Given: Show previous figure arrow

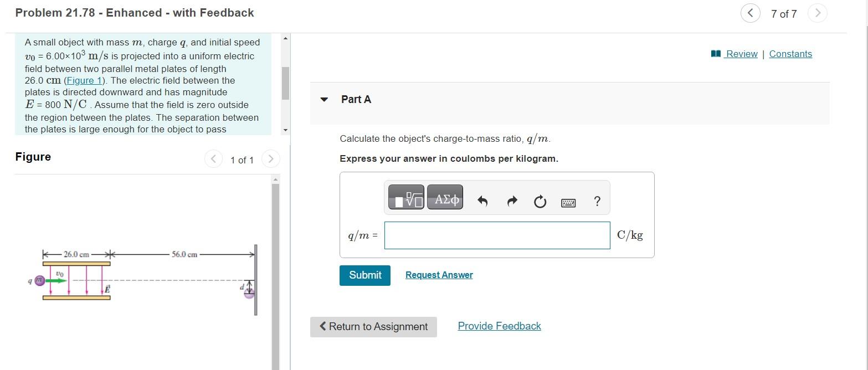Looking at the screenshot, I should click(213, 160).
